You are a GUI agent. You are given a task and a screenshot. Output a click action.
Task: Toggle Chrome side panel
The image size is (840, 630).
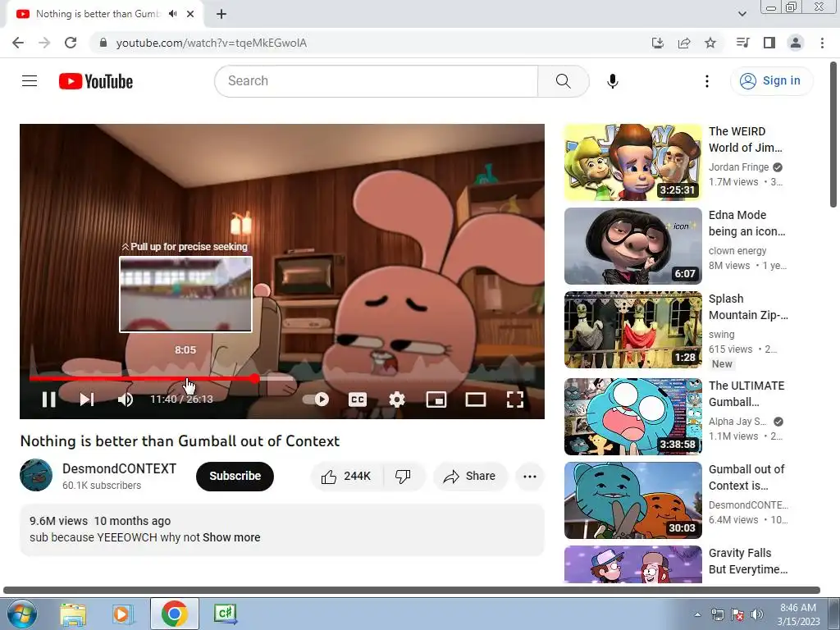pyautogui.click(x=769, y=43)
